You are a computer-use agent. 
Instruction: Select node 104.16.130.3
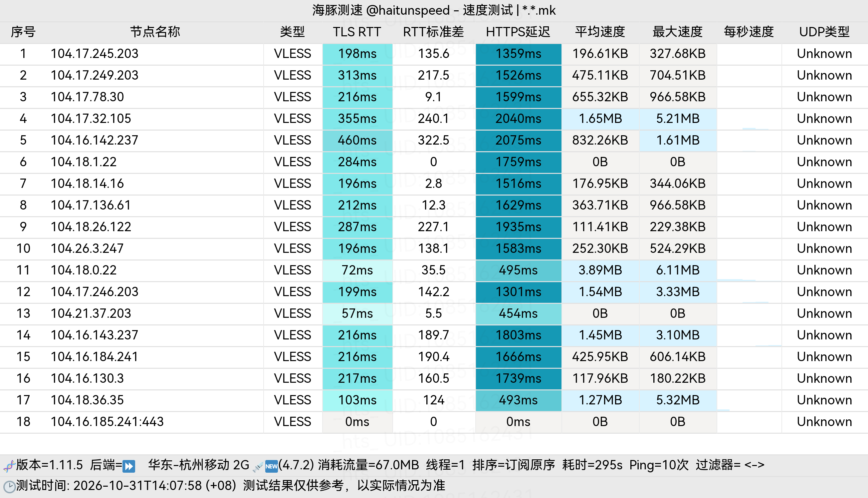coord(87,378)
